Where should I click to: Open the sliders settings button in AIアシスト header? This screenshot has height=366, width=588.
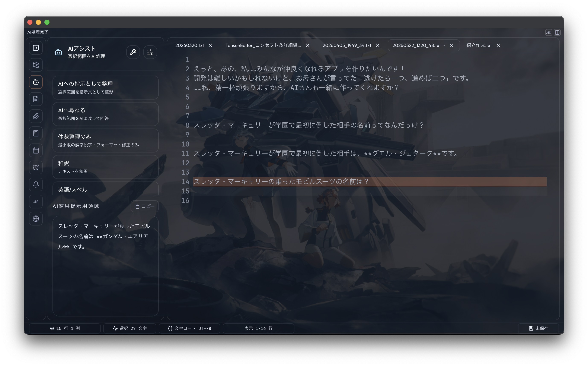150,52
